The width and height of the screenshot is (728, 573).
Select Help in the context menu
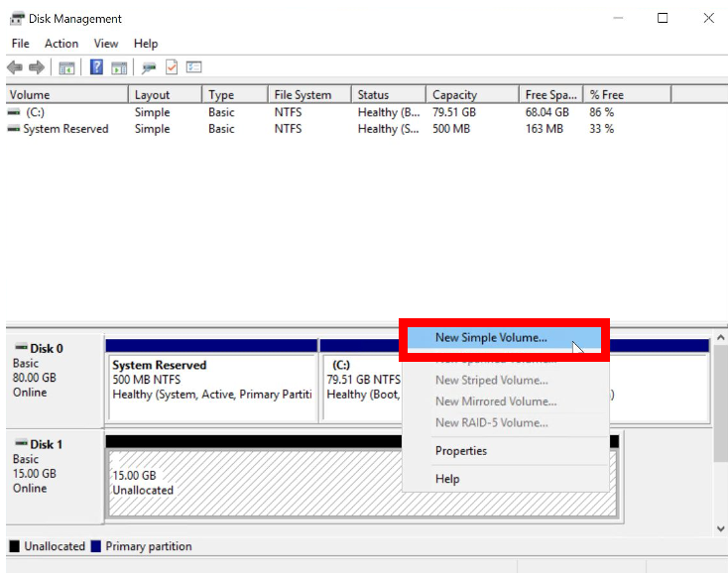point(447,479)
